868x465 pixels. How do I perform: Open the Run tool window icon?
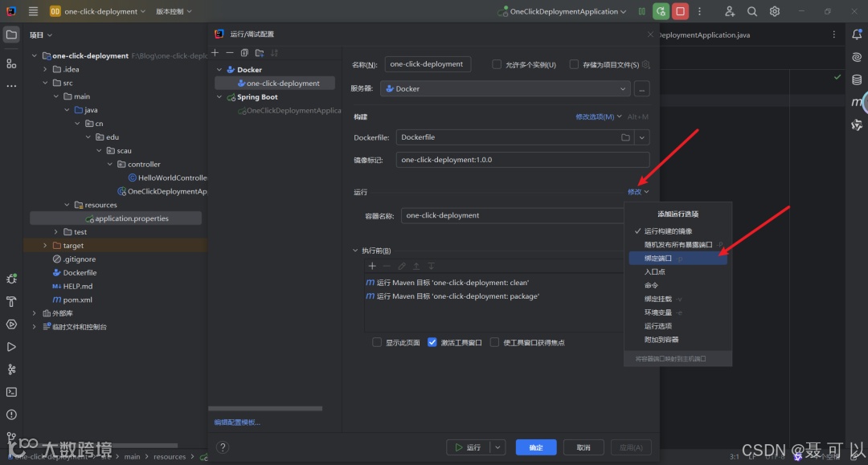(x=11, y=347)
